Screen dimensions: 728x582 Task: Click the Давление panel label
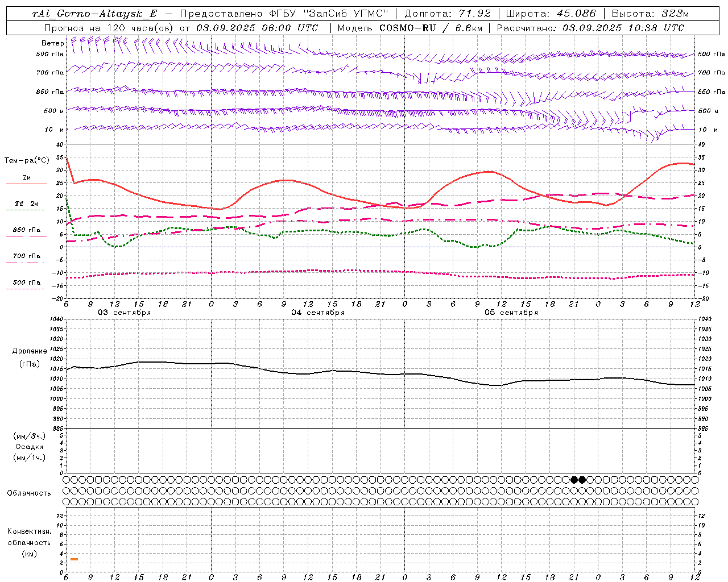[x=30, y=351]
